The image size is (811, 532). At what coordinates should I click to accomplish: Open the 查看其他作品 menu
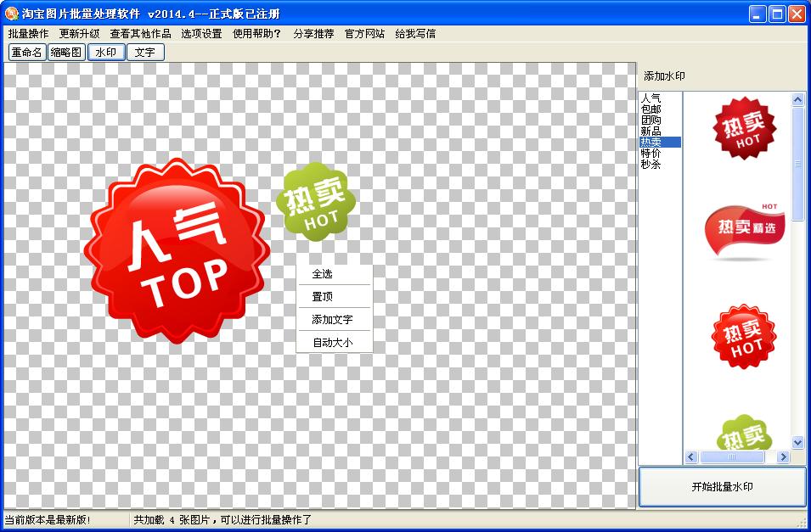[x=141, y=34]
